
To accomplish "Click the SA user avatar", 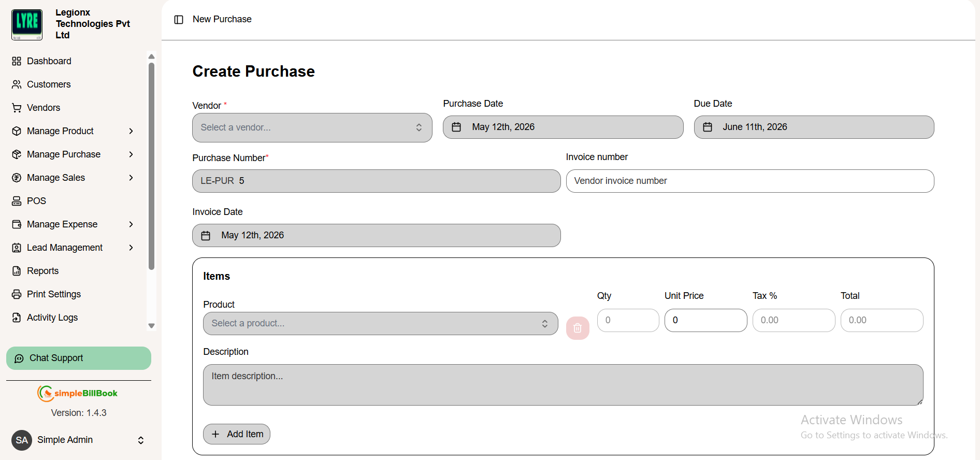I will tap(22, 440).
